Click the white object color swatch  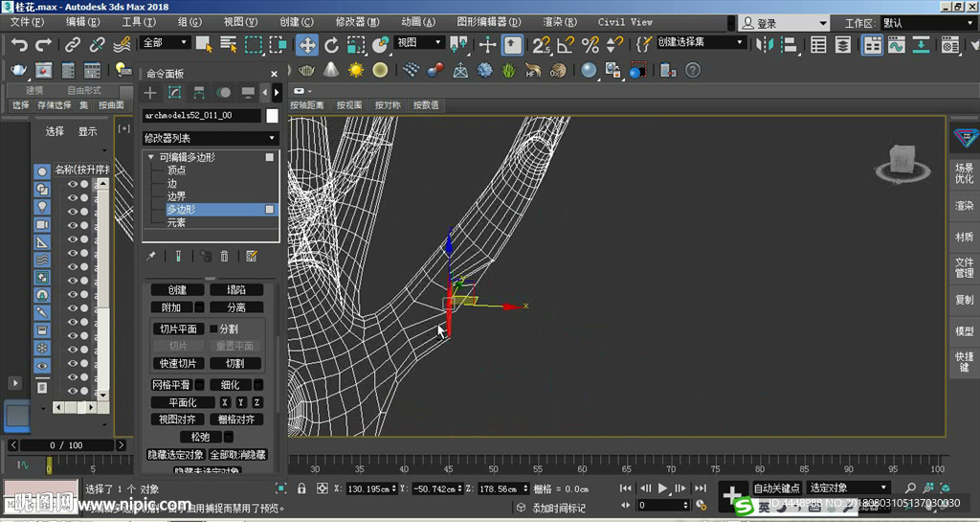point(272,116)
